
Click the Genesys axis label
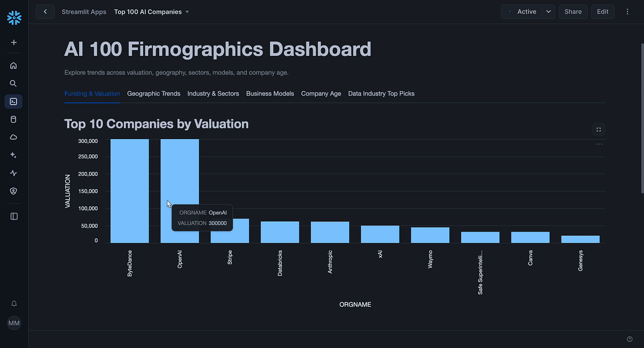point(580,260)
